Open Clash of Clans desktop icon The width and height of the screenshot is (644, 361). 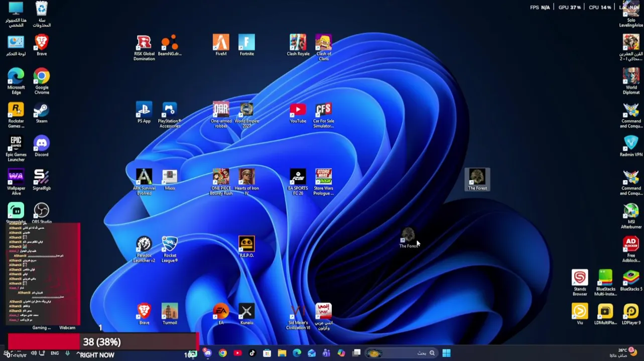323,48
